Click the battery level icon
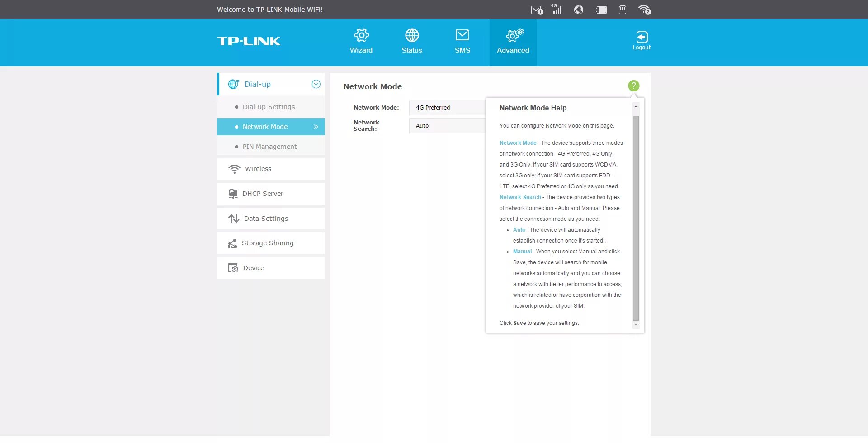The width and height of the screenshot is (868, 443). (601, 10)
